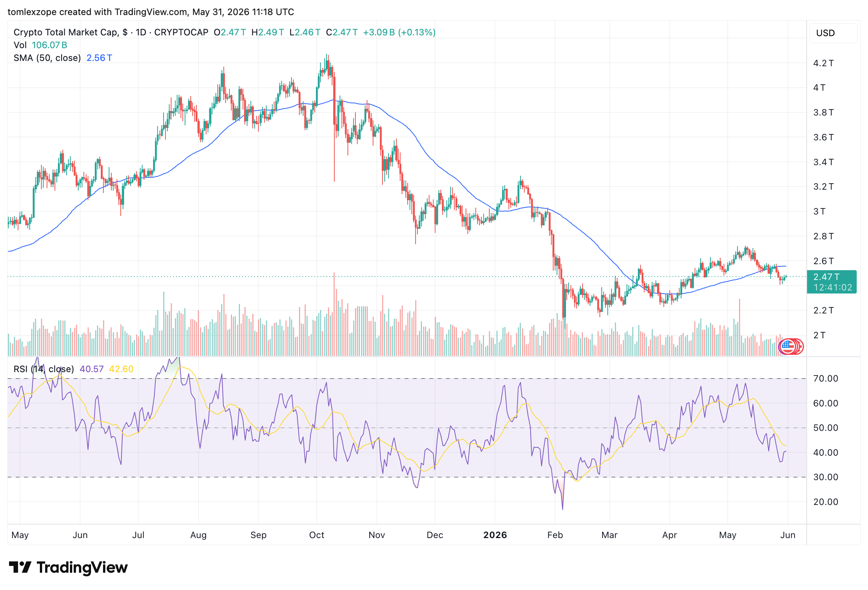Click the chart attribution header with TradingView.com
The height and width of the screenshot is (590, 868).
151,12
